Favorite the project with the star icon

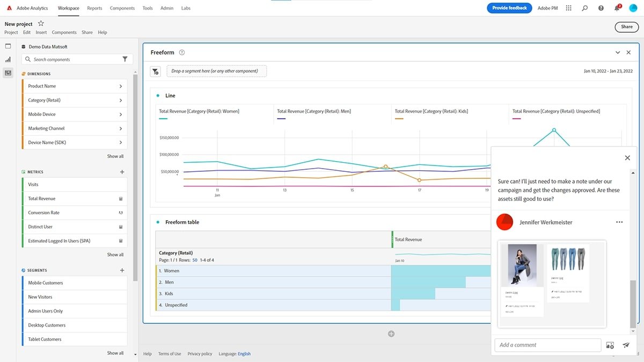coord(41,24)
